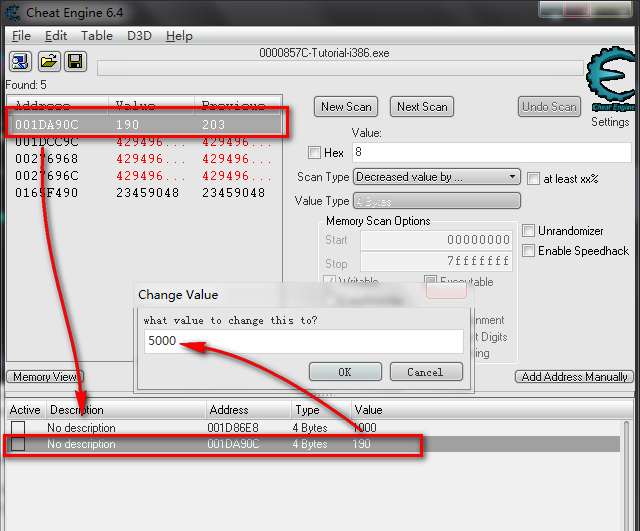The height and width of the screenshot is (531, 640).
Task: Click the Address column header in results
Action: point(58,105)
